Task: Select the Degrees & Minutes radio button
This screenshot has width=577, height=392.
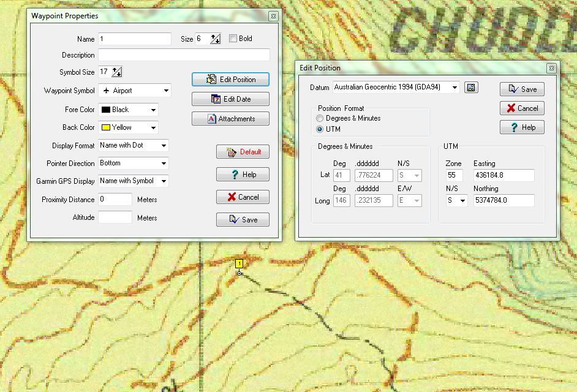Action: tap(319, 118)
